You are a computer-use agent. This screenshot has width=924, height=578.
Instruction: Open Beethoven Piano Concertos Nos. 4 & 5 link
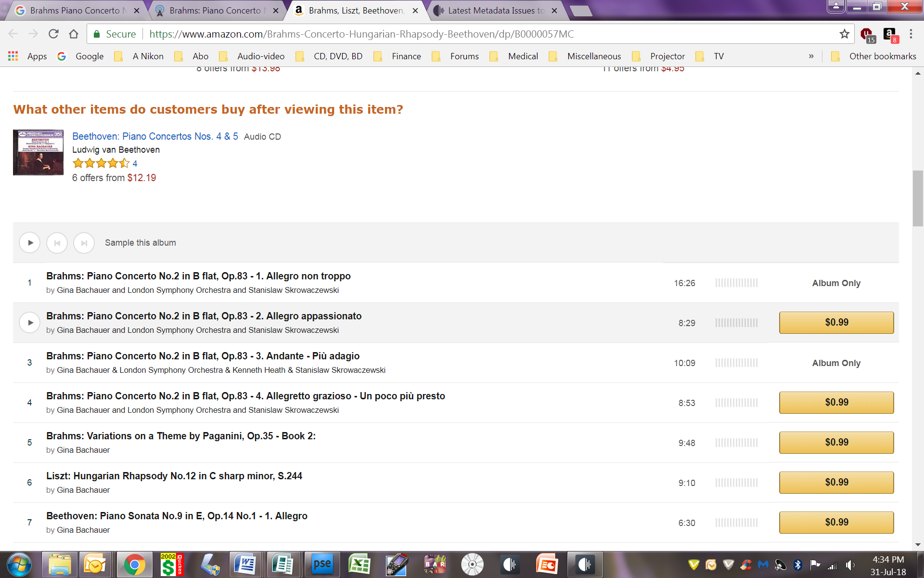[155, 136]
